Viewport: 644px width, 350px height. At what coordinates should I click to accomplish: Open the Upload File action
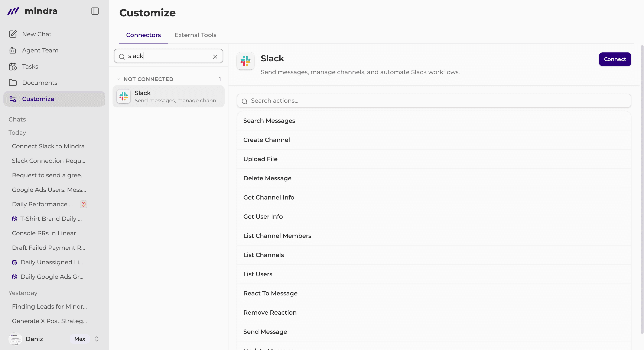pyautogui.click(x=434, y=159)
